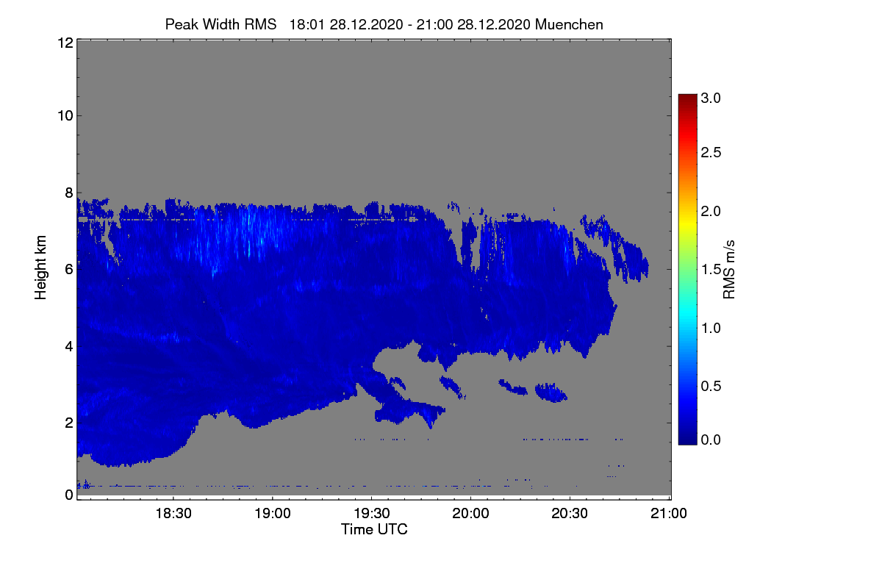Click the '2.0' colorbar value
The height and width of the screenshot is (588, 882).
pyautogui.click(x=711, y=212)
